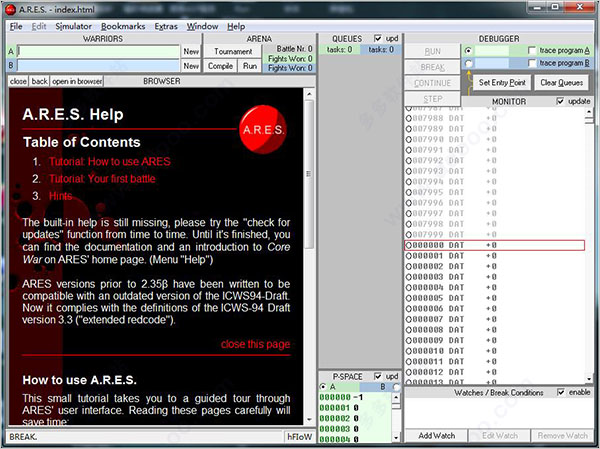Viewport: 600px width, 449px height.
Task: Select debugger program A radio button
Action: pos(468,51)
